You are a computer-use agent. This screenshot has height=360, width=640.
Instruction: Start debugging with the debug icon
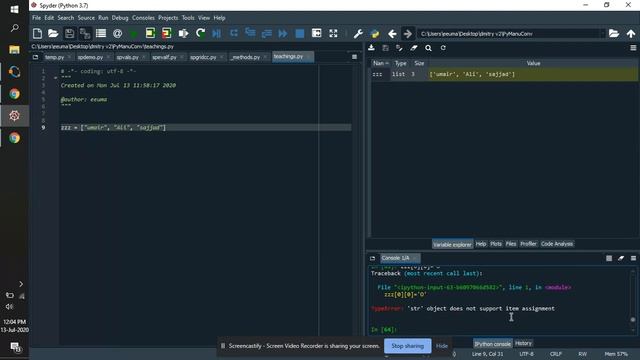click(216, 33)
